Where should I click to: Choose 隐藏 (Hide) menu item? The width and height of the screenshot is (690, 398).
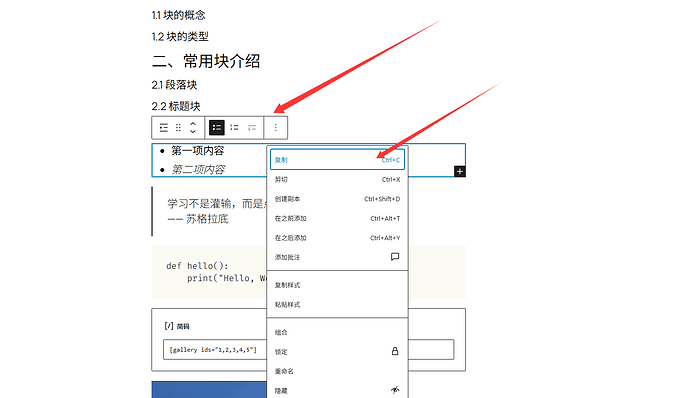[x=338, y=391]
